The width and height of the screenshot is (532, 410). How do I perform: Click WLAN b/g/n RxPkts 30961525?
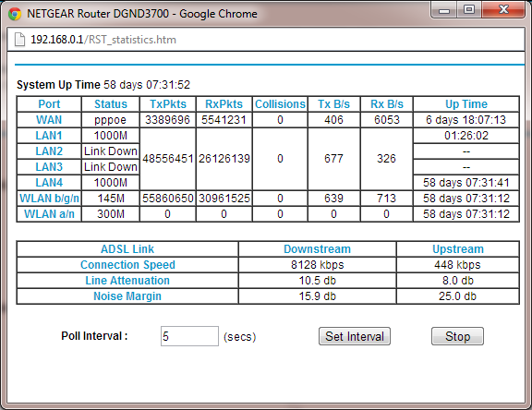pyautogui.click(x=224, y=199)
